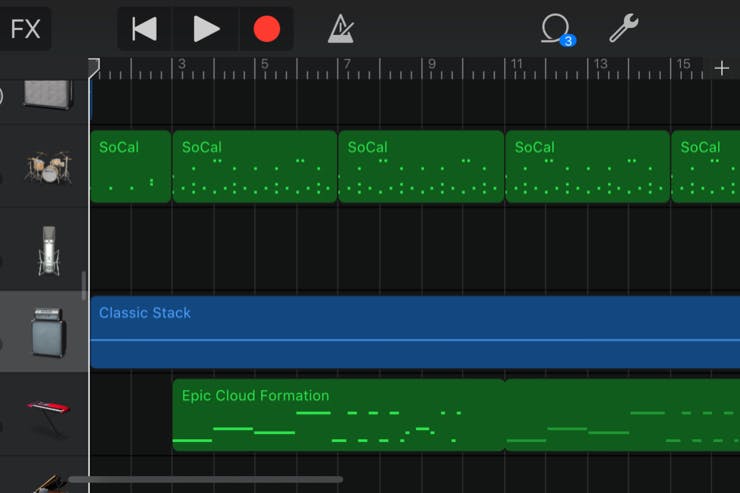The height and width of the screenshot is (493, 740).
Task: Start recording with the red Record button
Action: coord(266,29)
